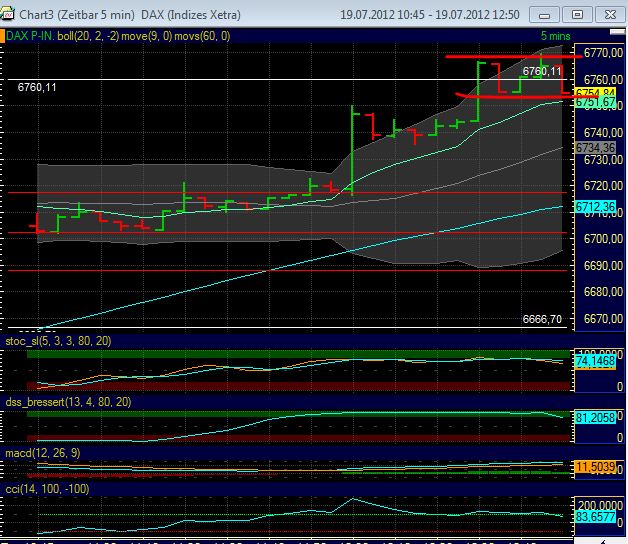Minimize the Chart3 window
The width and height of the screenshot is (628, 544).
[x=544, y=15]
